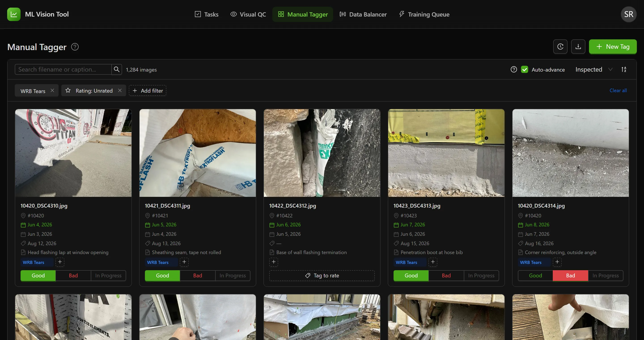Screen dimensions: 644x340
Task: Click the sort order A-Z icon
Action: [624, 69]
